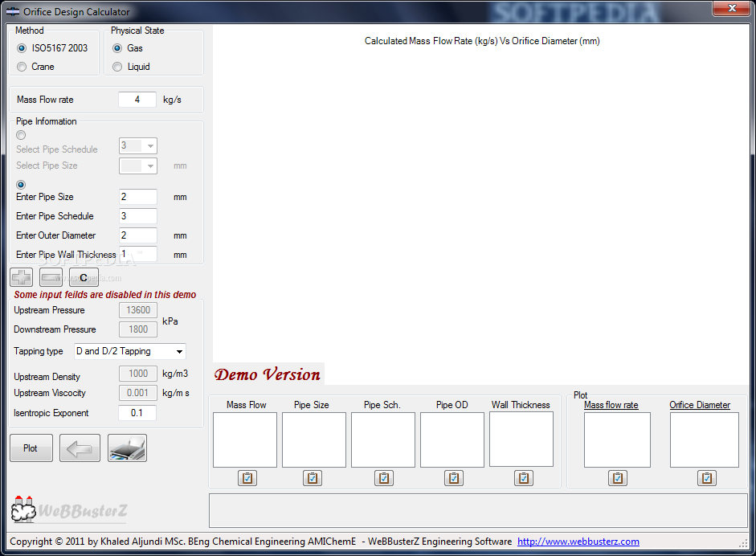Image resolution: width=756 pixels, height=556 pixels.
Task: Click clipboard icon under Mass flow rate plot list
Action: (618, 478)
